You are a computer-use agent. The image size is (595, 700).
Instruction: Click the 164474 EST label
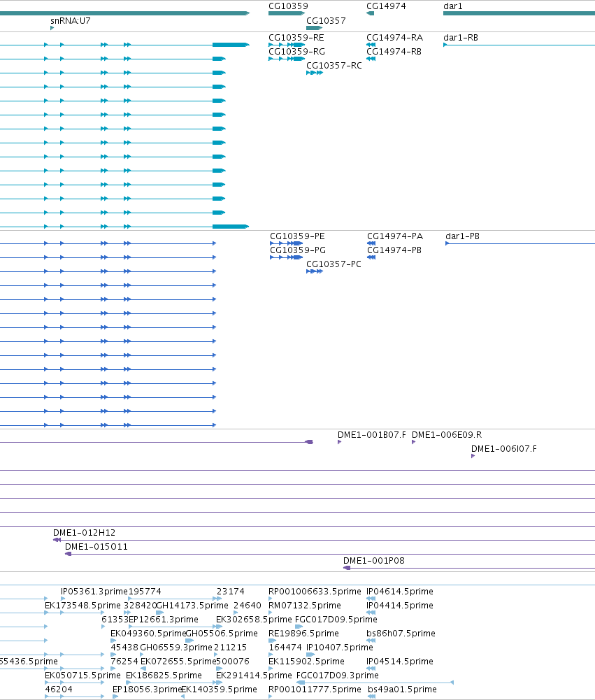pos(285,648)
